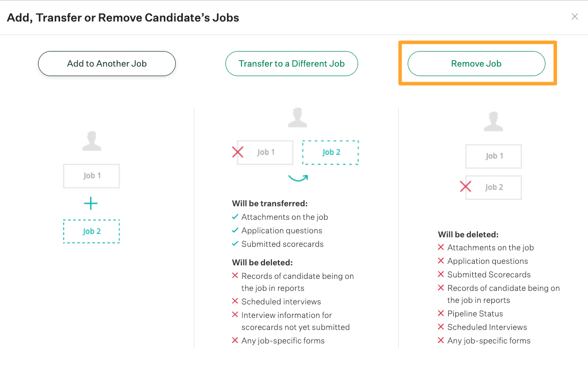Click the green check next to Attachments on the job

235,217
